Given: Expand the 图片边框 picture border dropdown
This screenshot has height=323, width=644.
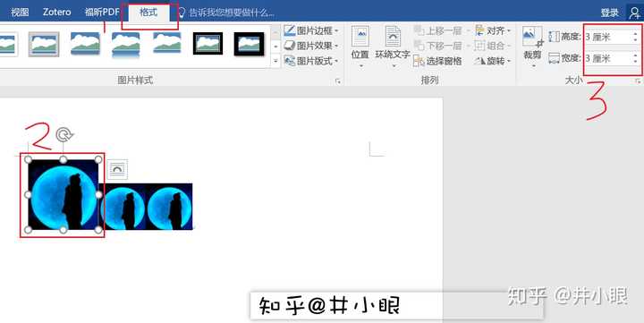Looking at the screenshot, I should click(x=336, y=31).
